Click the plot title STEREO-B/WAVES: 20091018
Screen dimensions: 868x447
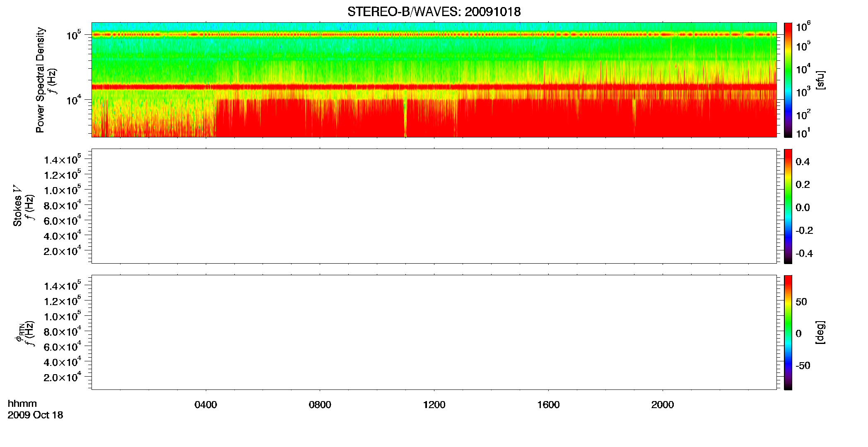(x=434, y=12)
